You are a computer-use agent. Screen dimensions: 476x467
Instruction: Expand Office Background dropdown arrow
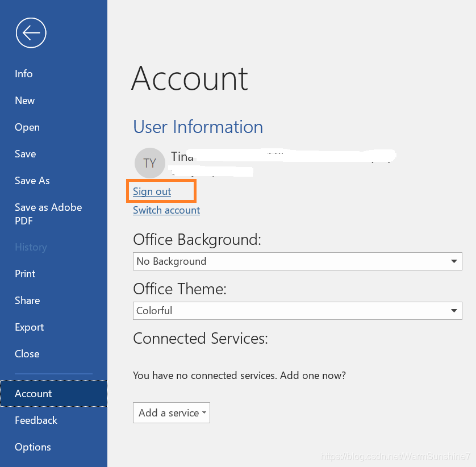454,261
